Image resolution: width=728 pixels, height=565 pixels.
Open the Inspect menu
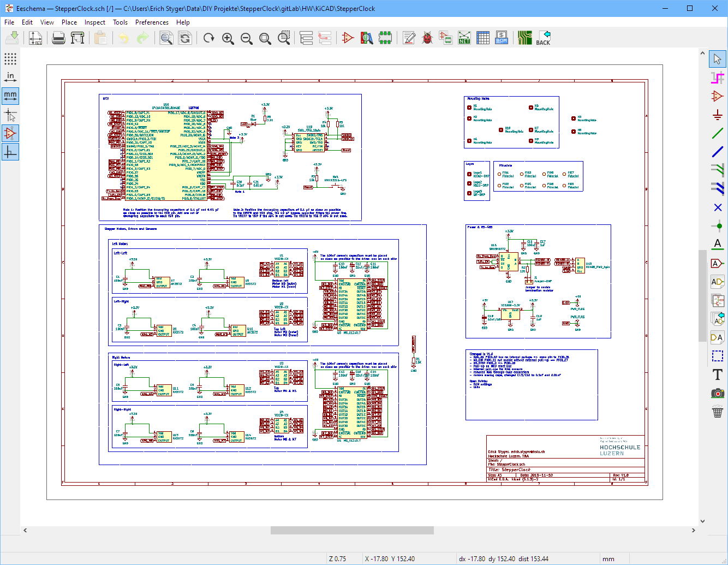94,22
